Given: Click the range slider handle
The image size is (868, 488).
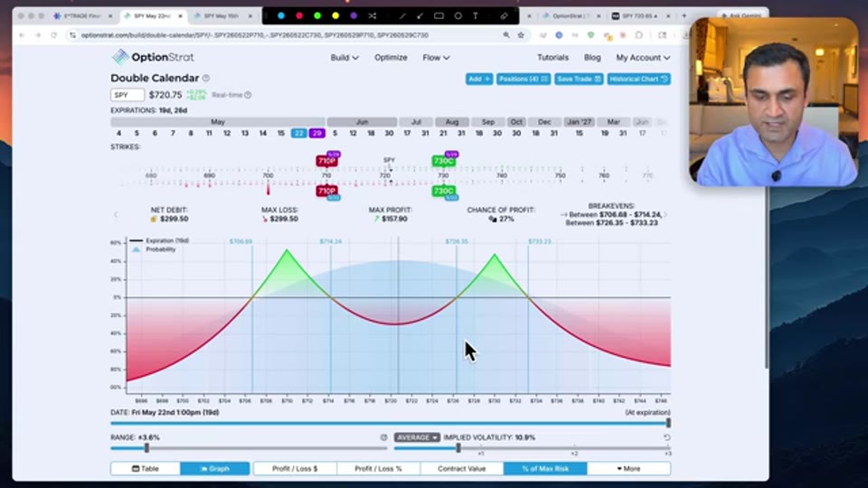Looking at the screenshot, I should 146,447.
